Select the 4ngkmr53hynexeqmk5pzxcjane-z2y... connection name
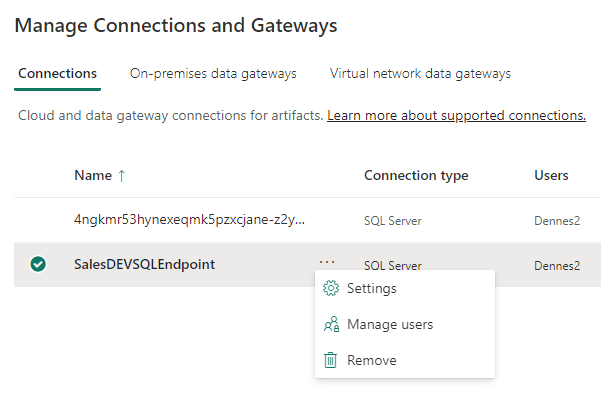This screenshot has height=393, width=601. (x=189, y=220)
